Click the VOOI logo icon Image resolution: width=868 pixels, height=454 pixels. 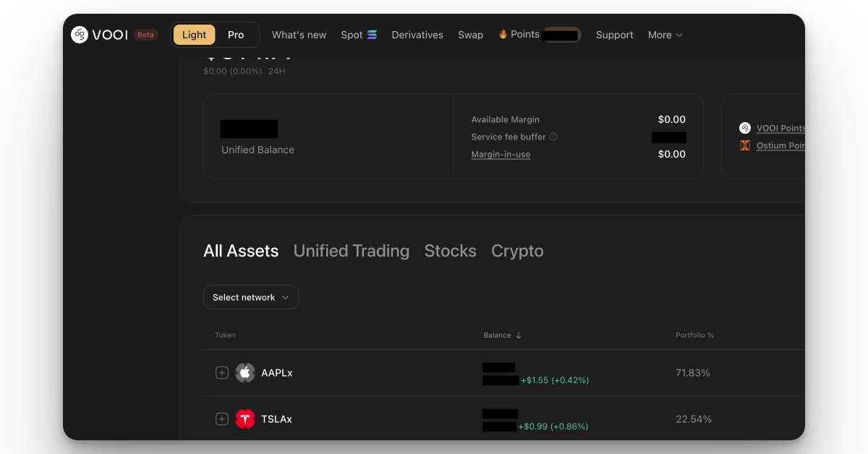point(80,35)
